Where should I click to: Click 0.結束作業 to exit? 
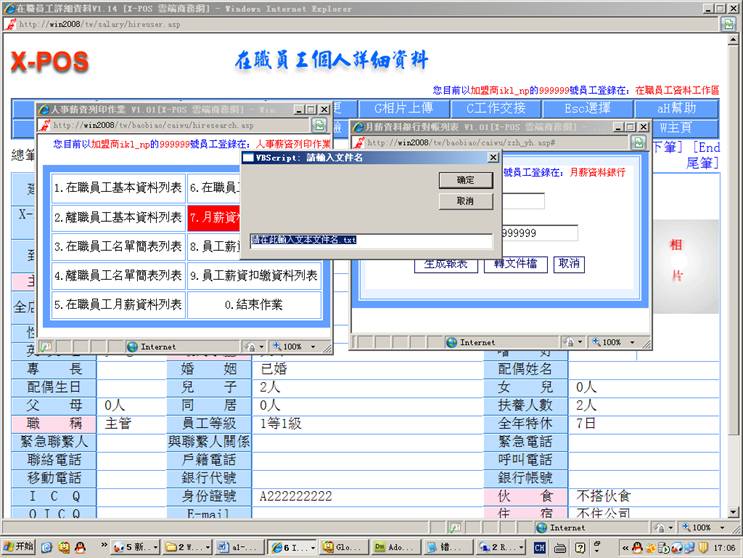(x=254, y=304)
